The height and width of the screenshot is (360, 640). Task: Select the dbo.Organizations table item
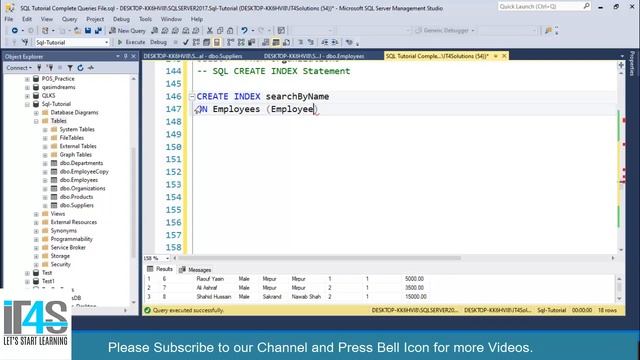[x=82, y=189]
